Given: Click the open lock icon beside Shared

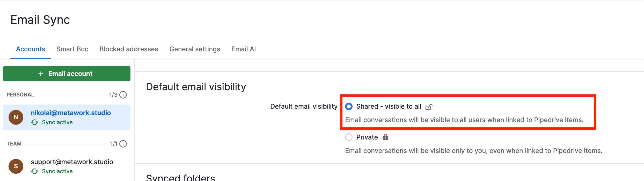Looking at the screenshot, I should point(429,107).
